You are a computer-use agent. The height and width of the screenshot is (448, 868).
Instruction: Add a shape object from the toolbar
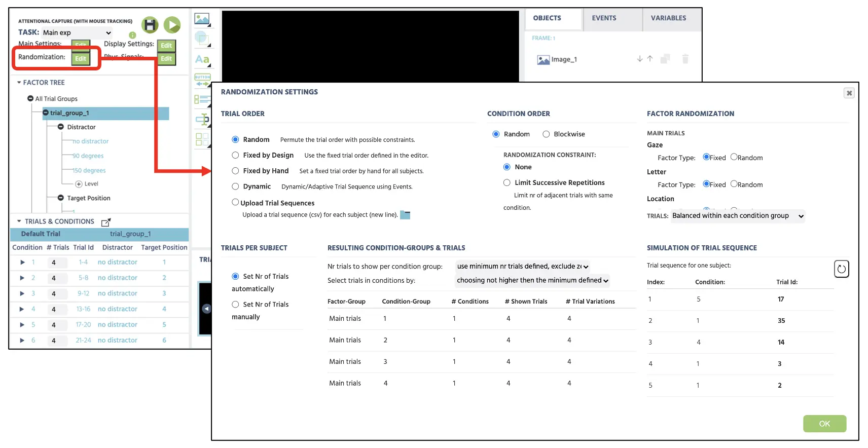[x=202, y=38]
